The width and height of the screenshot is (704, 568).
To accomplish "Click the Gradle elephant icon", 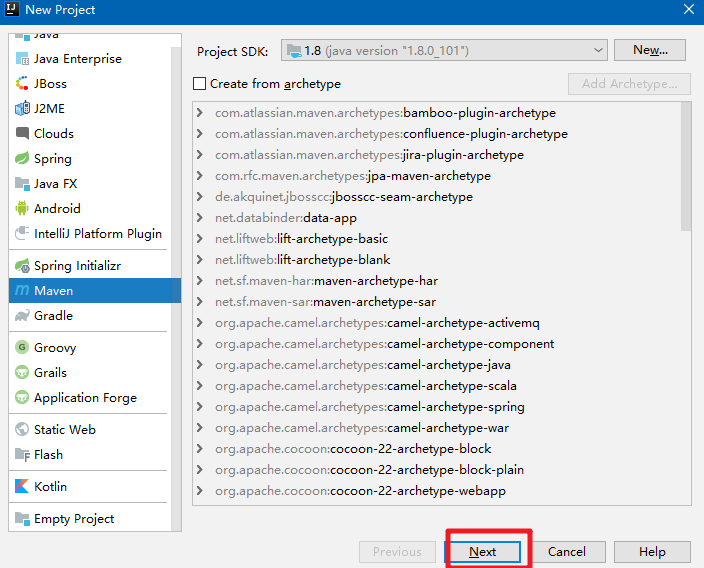I will click(x=22, y=316).
